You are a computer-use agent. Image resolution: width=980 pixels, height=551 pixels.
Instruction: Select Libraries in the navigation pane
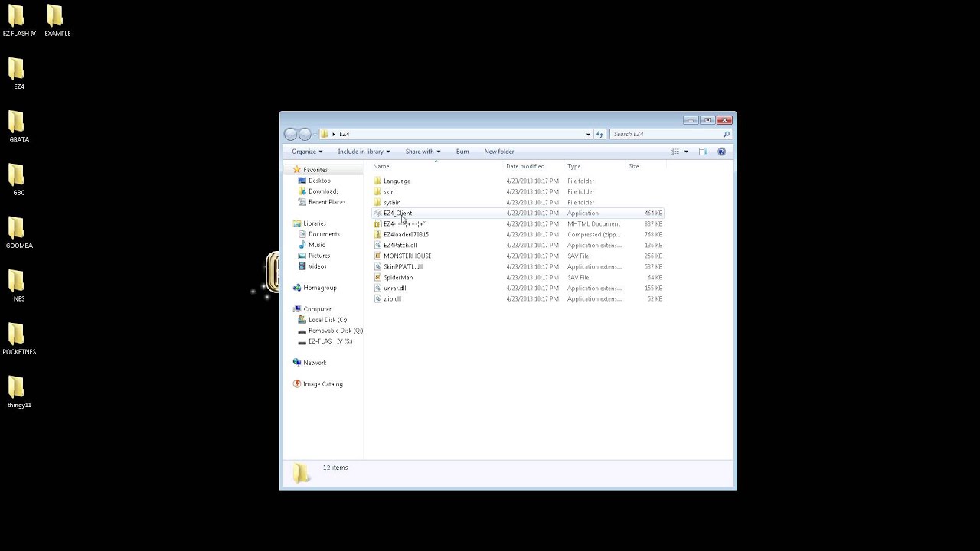(314, 223)
